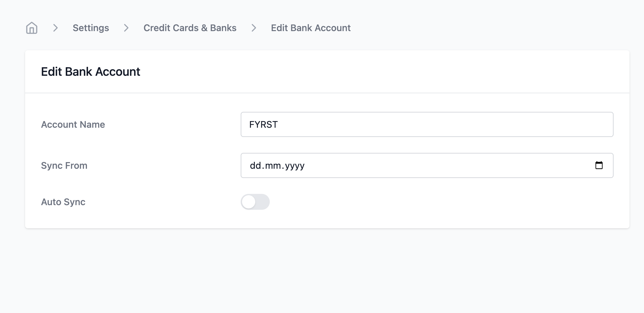Image resolution: width=644 pixels, height=313 pixels.
Task: Click the white knob of Auto Sync toggle
Action: [x=249, y=202]
